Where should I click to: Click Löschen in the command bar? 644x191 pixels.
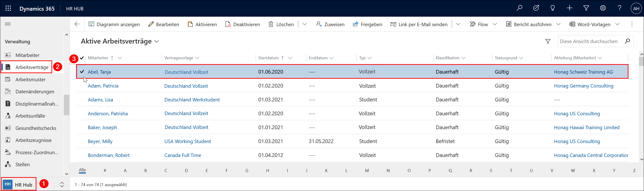point(281,24)
